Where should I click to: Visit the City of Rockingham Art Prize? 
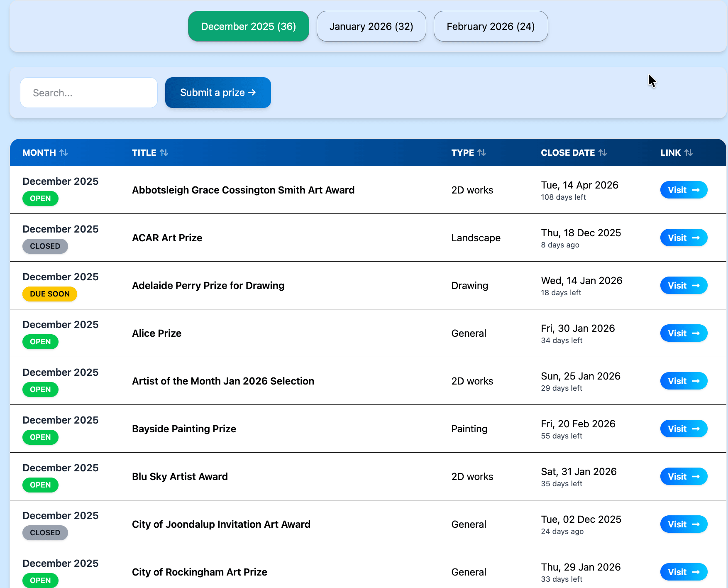(684, 572)
